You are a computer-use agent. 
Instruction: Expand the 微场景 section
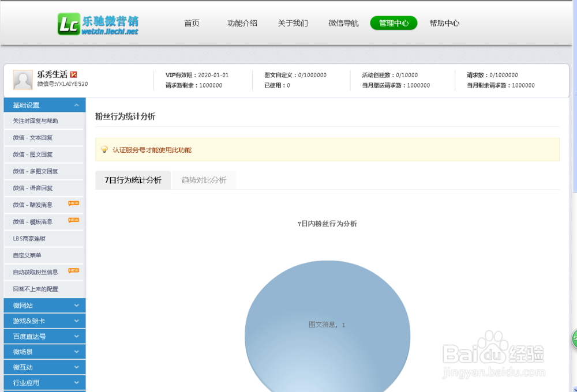click(44, 352)
